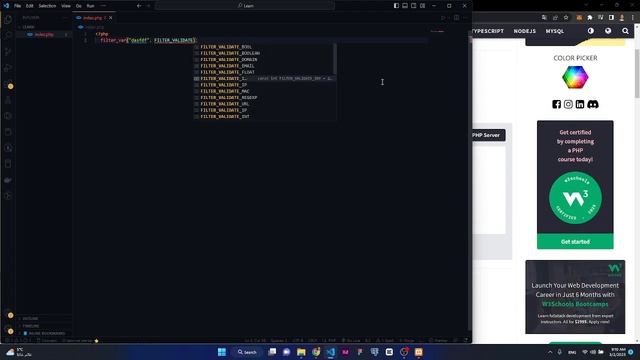Toggle primary side bar layout icon
Viewport: 640px width, 360px height.
tap(396, 6)
